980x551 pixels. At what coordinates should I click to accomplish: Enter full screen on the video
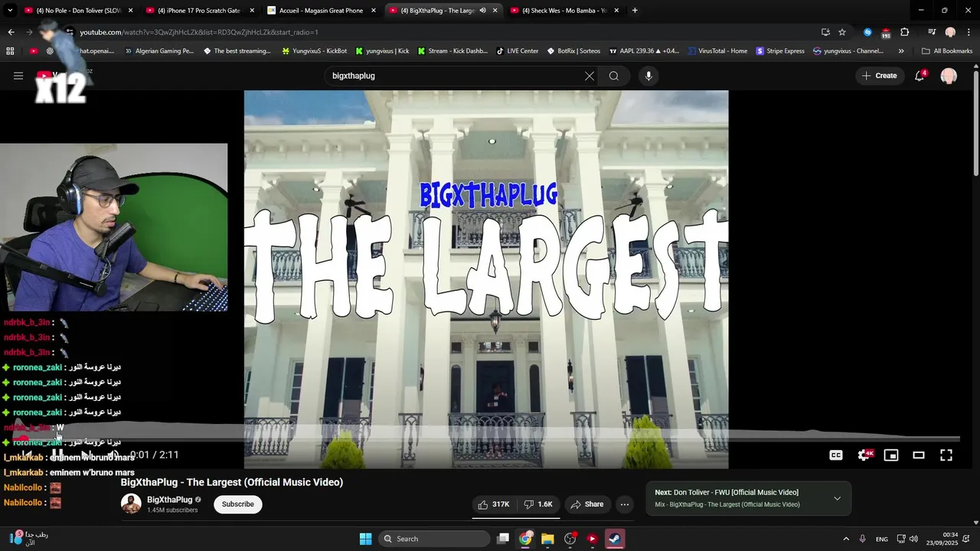(946, 455)
